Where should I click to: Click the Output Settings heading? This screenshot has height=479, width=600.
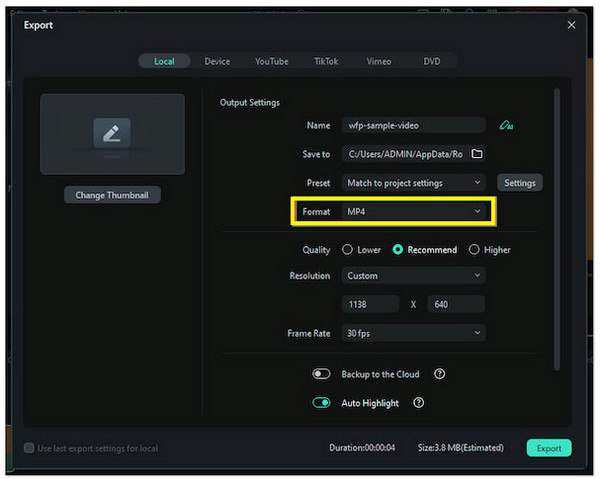click(x=249, y=103)
